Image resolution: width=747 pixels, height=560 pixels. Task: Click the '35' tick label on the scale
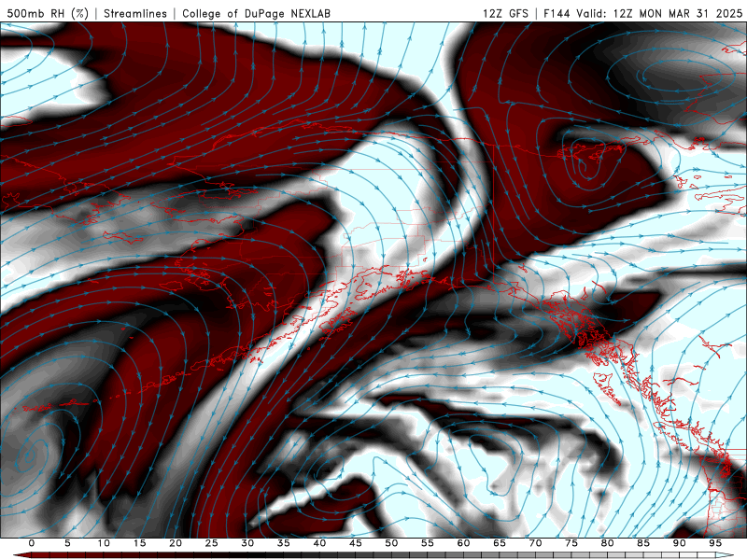point(284,543)
